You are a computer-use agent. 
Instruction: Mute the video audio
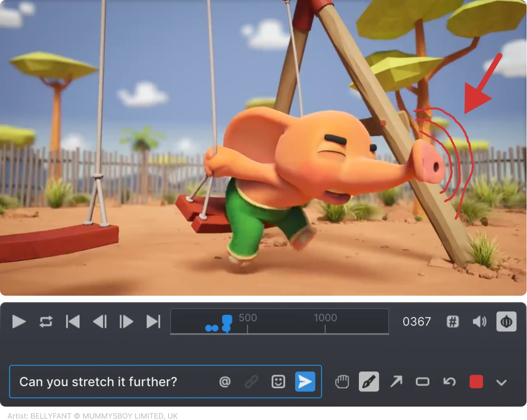click(x=479, y=322)
